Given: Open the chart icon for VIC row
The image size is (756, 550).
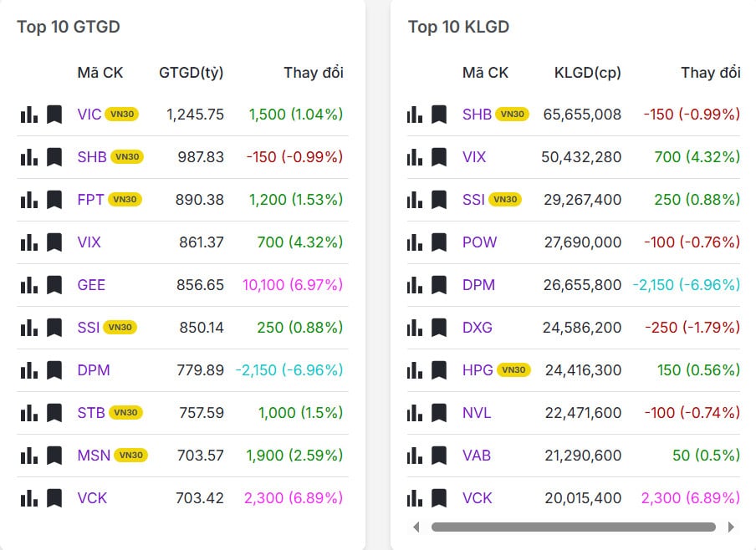Looking at the screenshot, I should [x=29, y=115].
